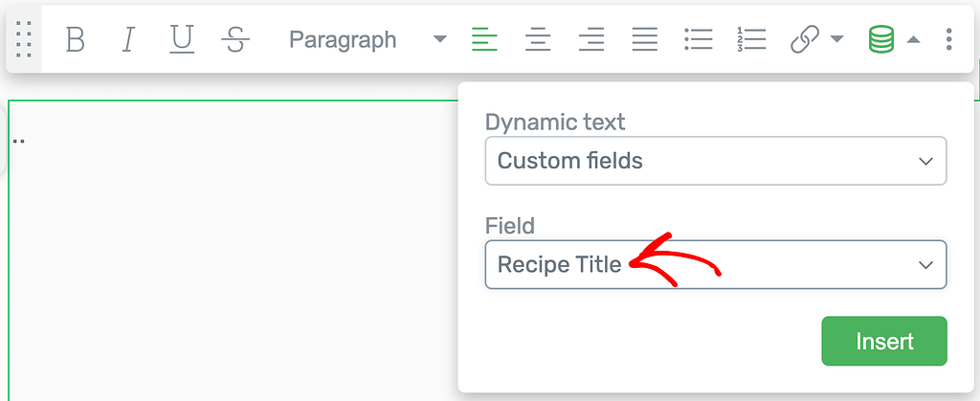Apply Italic formatting
980x401 pixels.
(x=128, y=40)
